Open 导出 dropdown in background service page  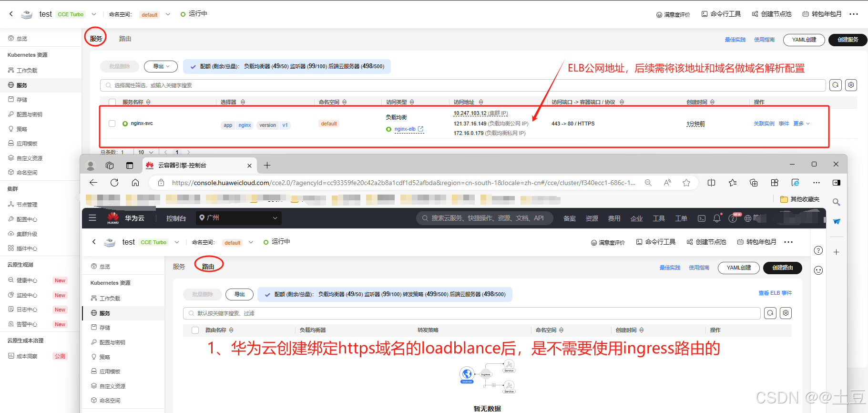pyautogui.click(x=161, y=66)
